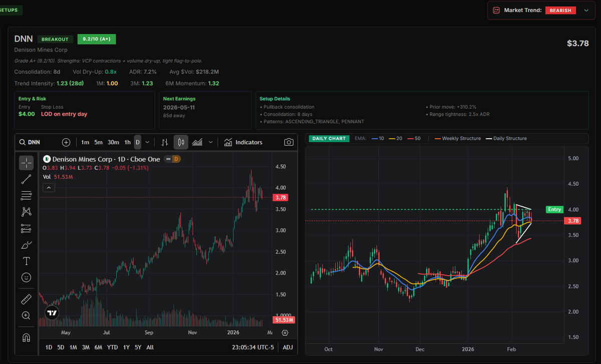Viewport: 601px width, 364px height.
Task: Collapse the indicator legend chevron
Action: tap(49, 188)
